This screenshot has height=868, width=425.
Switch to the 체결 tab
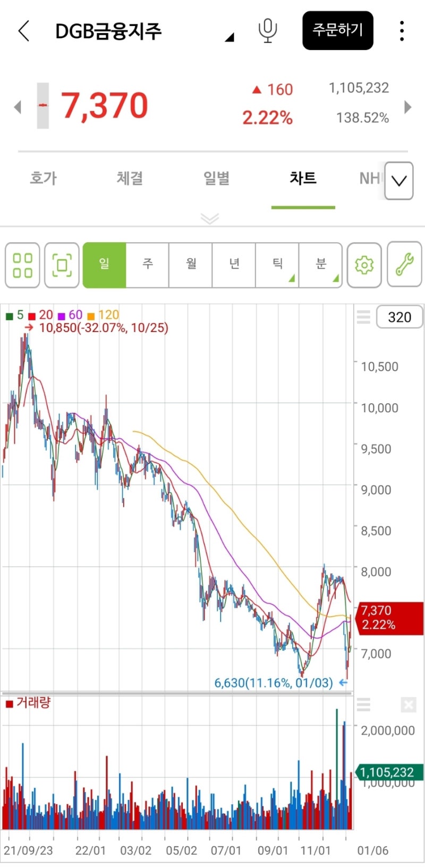130,178
